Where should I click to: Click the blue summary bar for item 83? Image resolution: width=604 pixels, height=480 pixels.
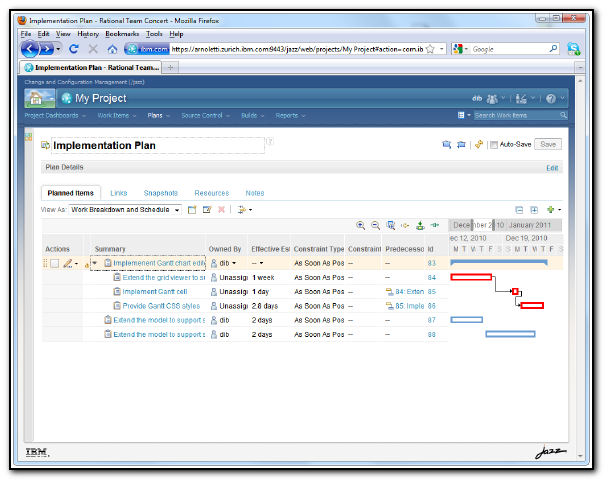pos(498,263)
